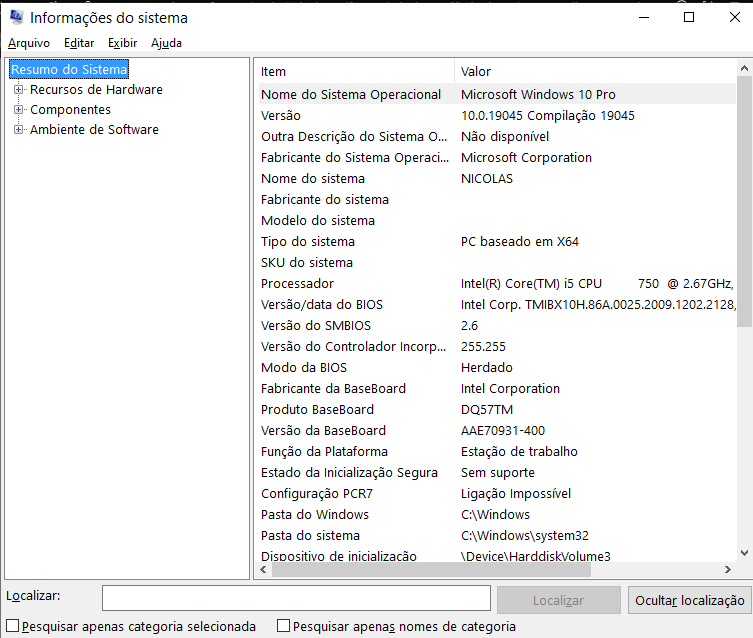Viewport: 753px width, 638px height.
Task: Click horizontal scrollbar left arrow
Action: (263, 569)
